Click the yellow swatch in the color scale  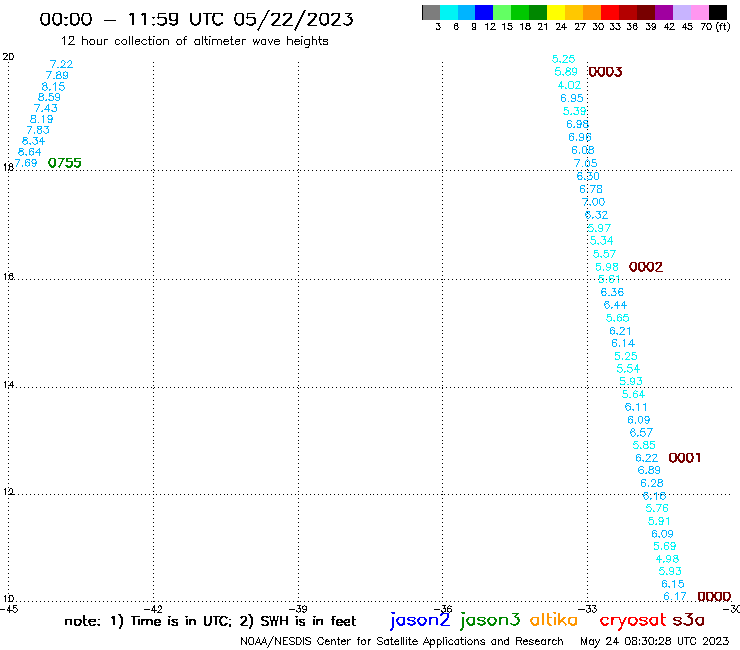pos(556,12)
